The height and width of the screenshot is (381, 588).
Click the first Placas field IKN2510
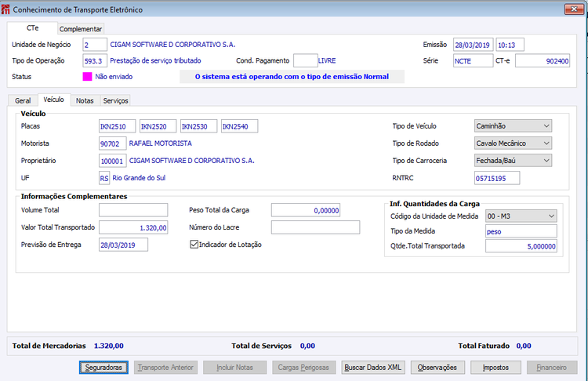pos(117,126)
